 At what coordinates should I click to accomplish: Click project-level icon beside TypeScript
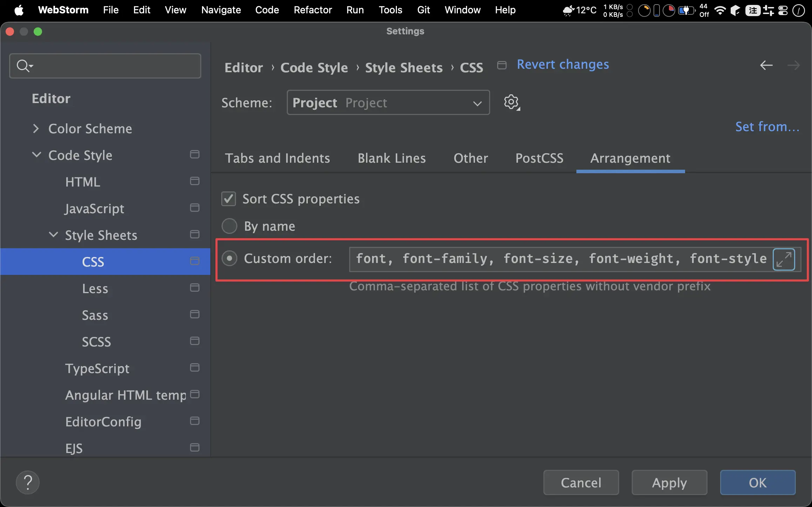click(195, 367)
